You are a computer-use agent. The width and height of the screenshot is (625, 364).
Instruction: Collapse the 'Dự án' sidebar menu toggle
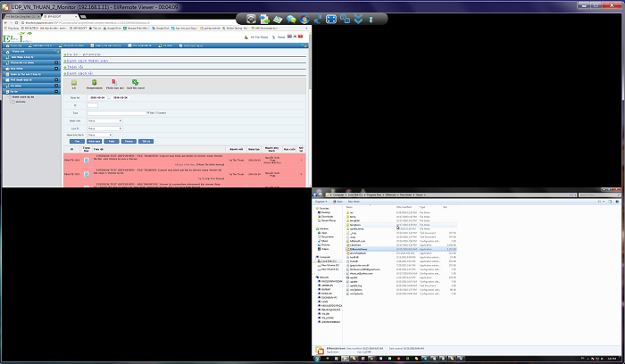click(56, 91)
